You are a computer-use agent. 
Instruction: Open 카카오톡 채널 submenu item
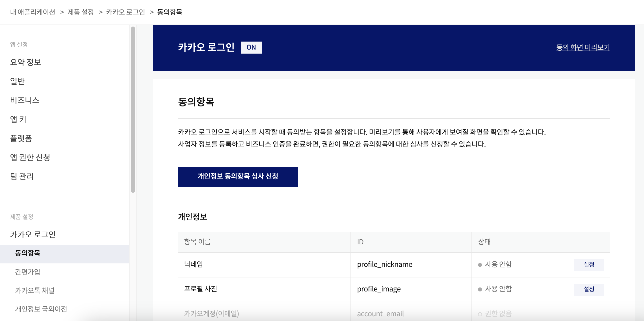click(x=35, y=290)
